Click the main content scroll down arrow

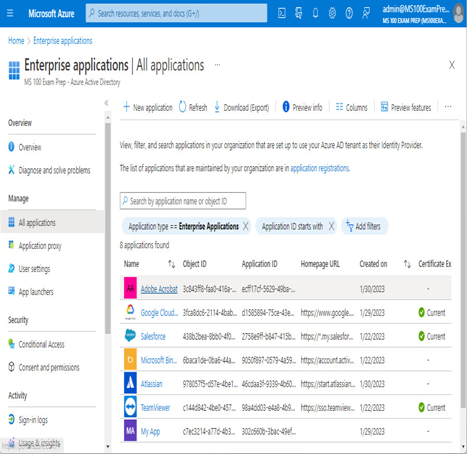pyautogui.click(x=463, y=447)
